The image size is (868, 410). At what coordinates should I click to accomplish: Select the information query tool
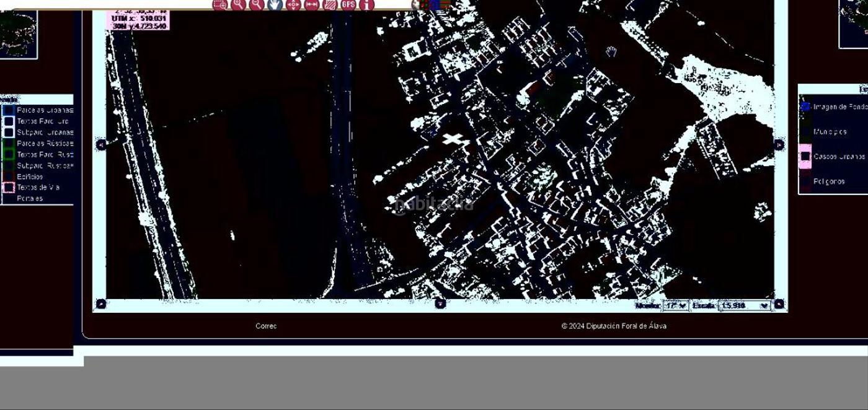pos(367,5)
